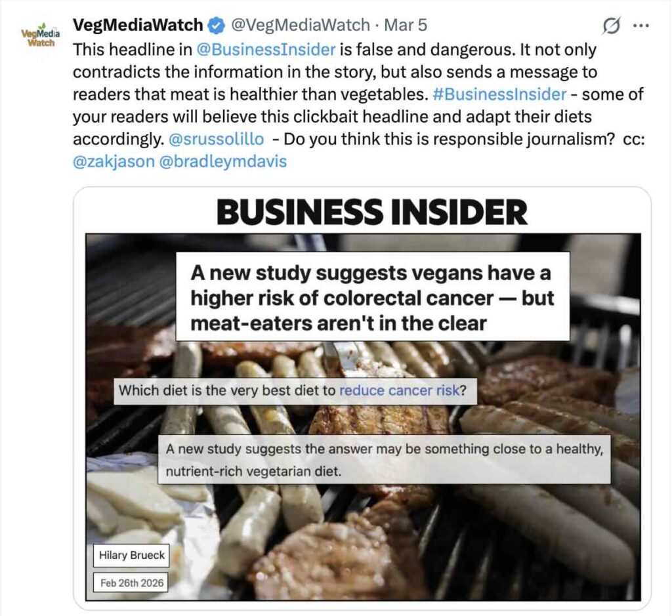Click the nutrient-rich vegetarian diet text box

click(x=384, y=460)
